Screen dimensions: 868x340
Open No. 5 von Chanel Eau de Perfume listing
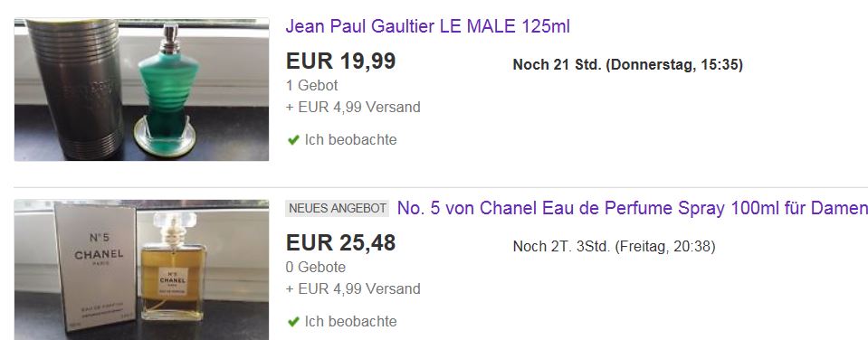tap(632, 208)
